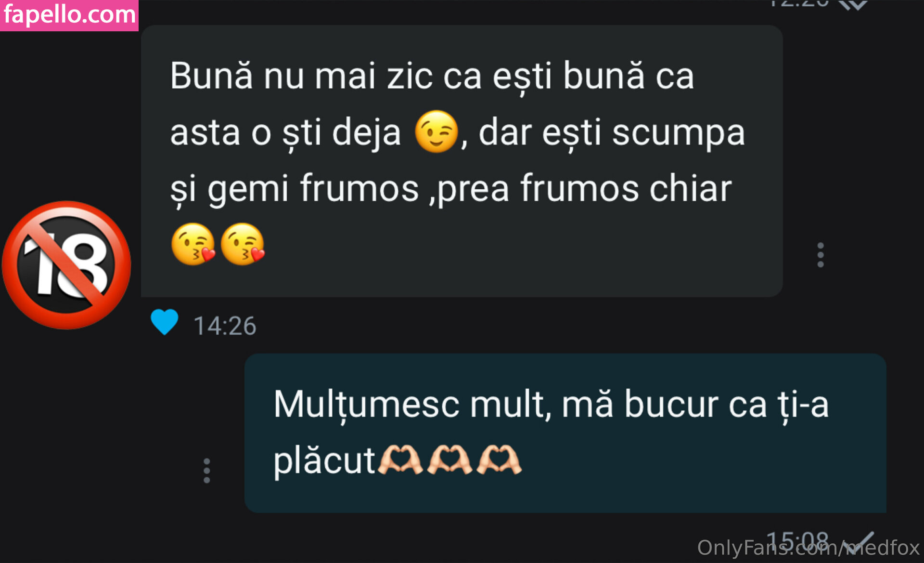Tap the first heart hands emoji
Screen dimensions: 924x563
point(400,460)
